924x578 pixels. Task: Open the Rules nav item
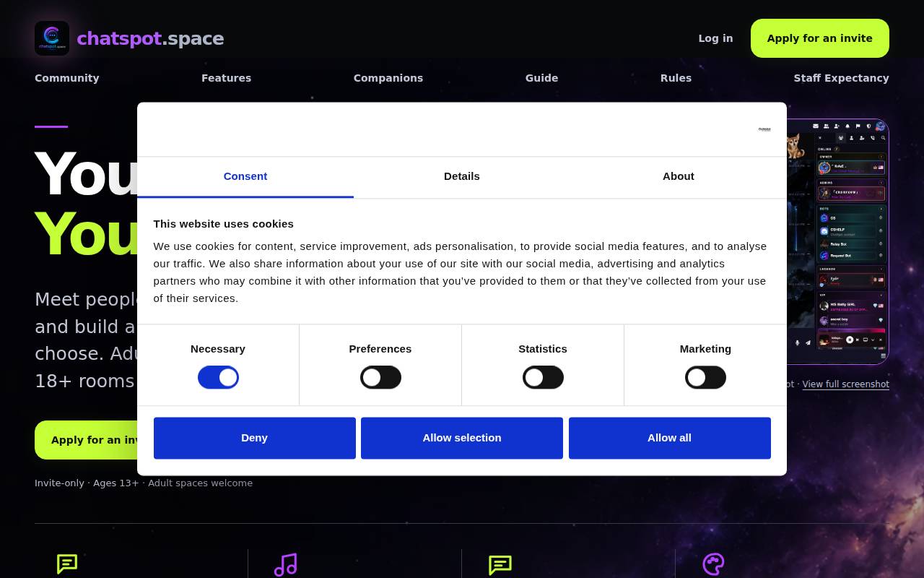pos(676,78)
